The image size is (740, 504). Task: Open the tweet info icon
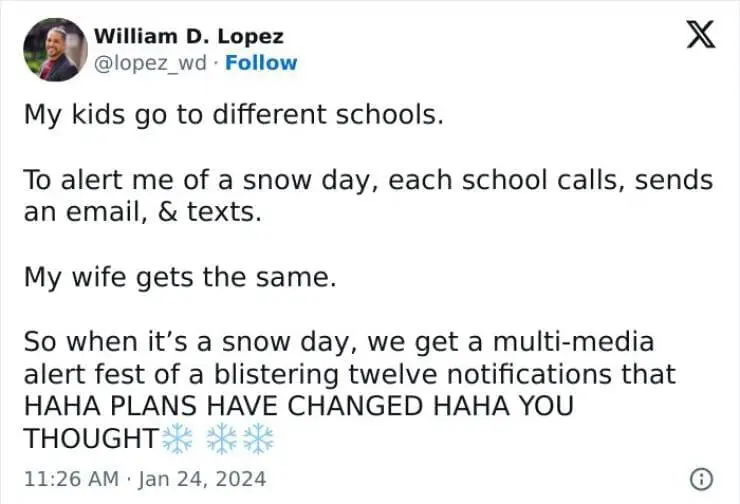pyautogui.click(x=704, y=479)
